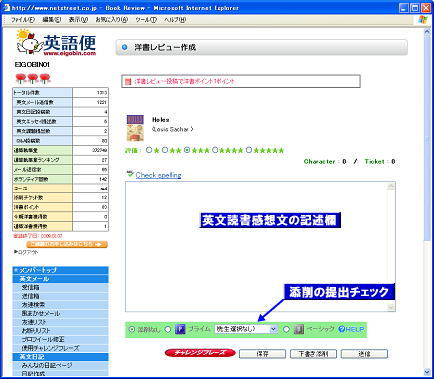The width and height of the screenshot is (434, 379).
Task: Select the five-star rating
Action: point(249,150)
